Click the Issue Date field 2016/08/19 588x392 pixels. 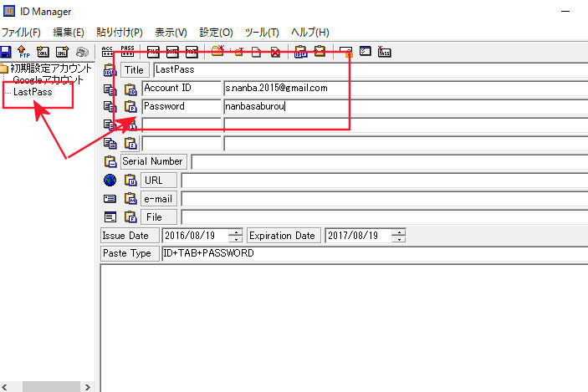click(196, 236)
